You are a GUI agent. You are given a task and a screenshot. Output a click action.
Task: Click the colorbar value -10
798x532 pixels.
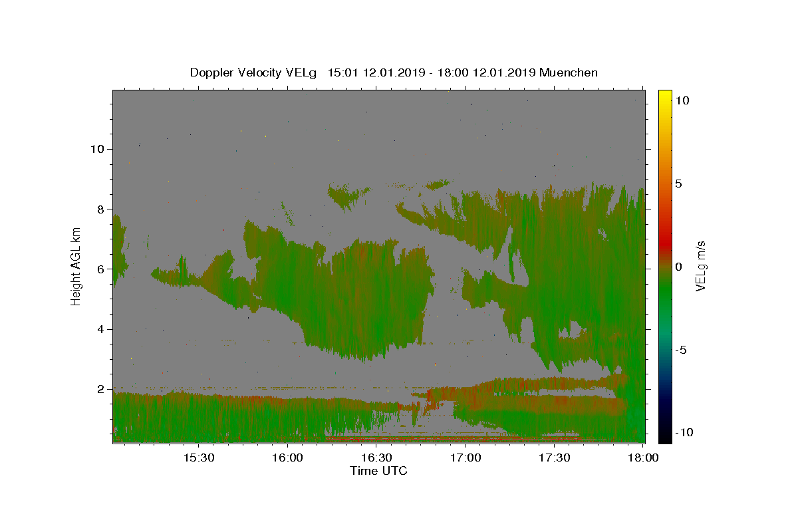coord(684,432)
